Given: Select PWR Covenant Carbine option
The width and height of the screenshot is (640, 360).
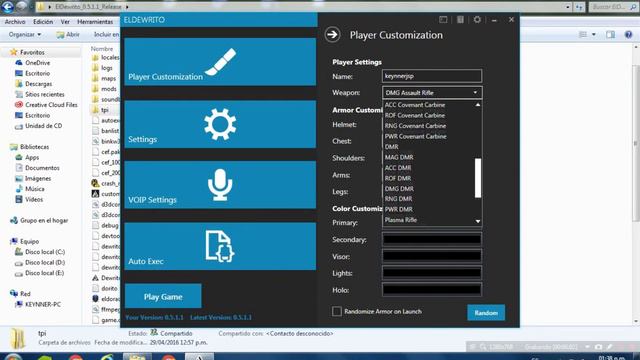Looking at the screenshot, I should pos(416,136).
